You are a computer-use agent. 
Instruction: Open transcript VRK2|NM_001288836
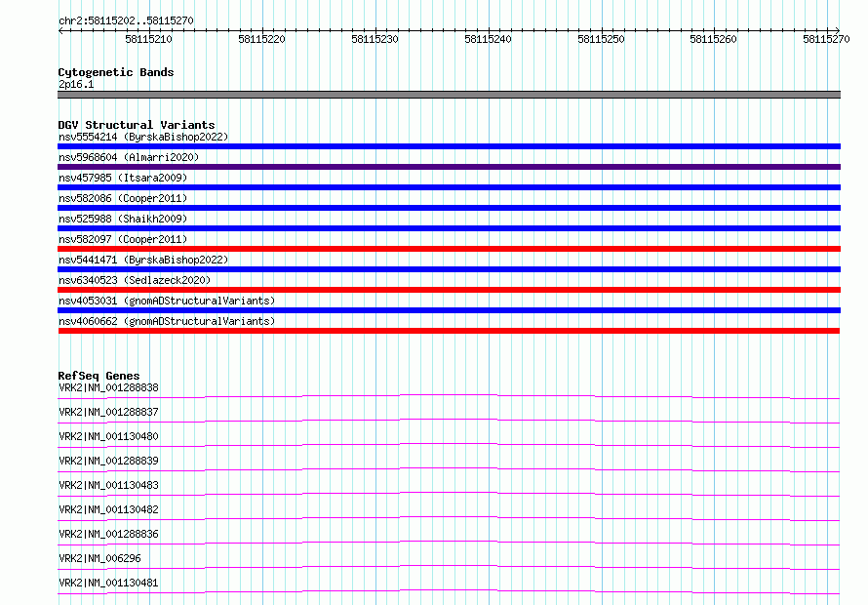coord(108,534)
